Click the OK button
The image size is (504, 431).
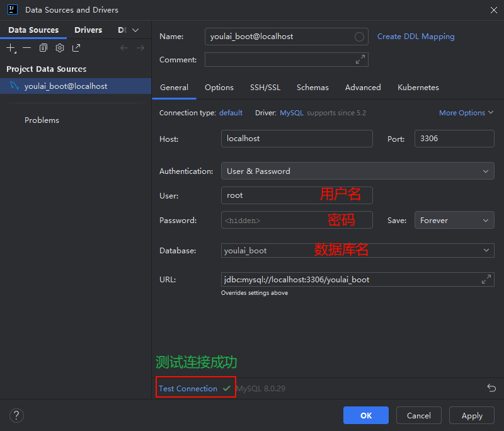click(x=366, y=415)
